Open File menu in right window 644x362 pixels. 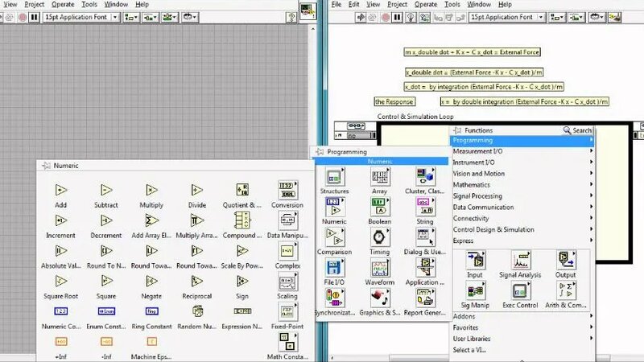coord(336,4)
